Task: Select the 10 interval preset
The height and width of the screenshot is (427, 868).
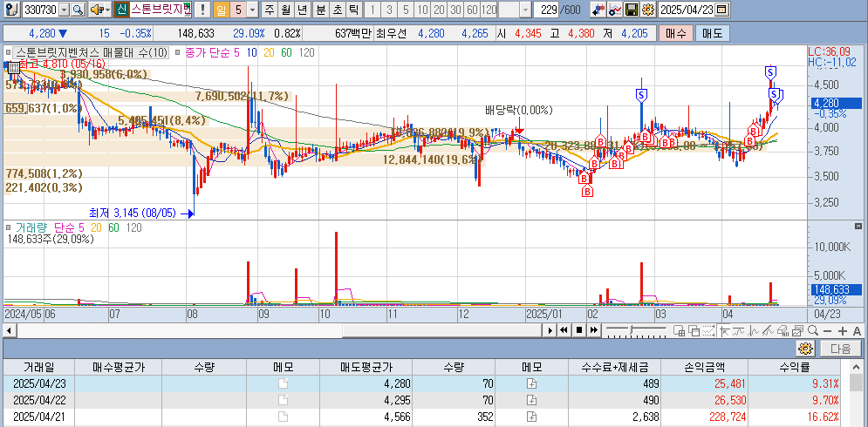Action: point(423,10)
